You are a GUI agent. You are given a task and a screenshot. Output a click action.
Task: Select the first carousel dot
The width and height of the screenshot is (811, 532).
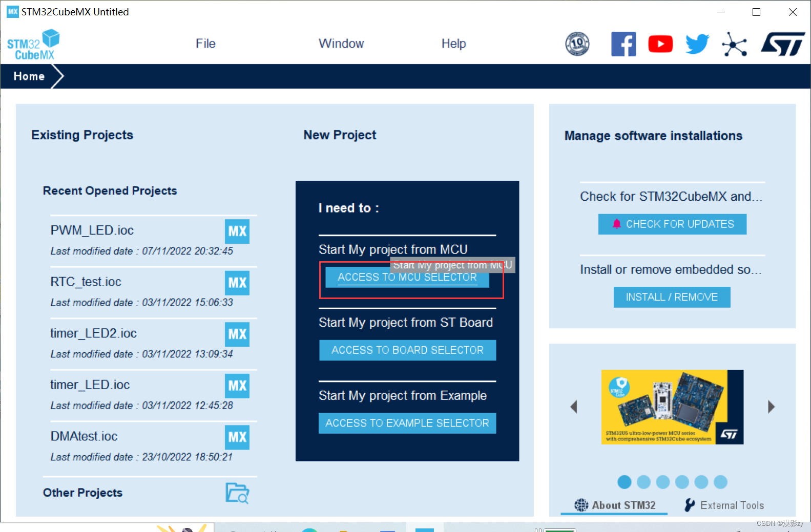click(x=624, y=482)
